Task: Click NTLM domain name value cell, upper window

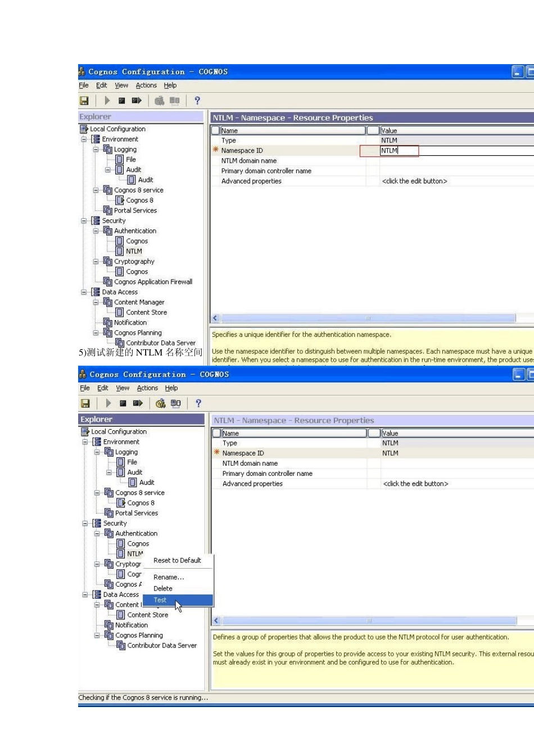Action: click(457, 161)
